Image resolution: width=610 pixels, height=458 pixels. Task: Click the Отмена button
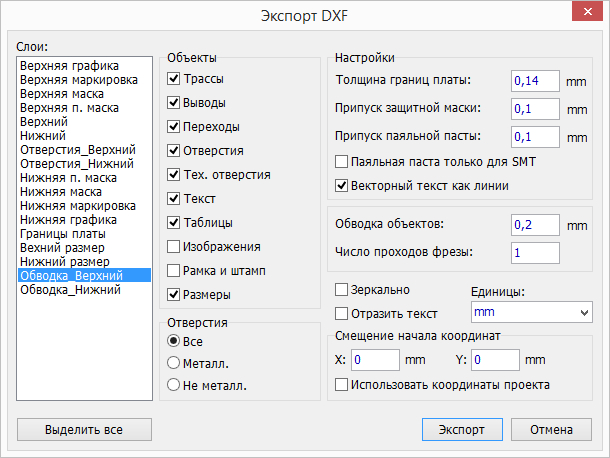551,429
